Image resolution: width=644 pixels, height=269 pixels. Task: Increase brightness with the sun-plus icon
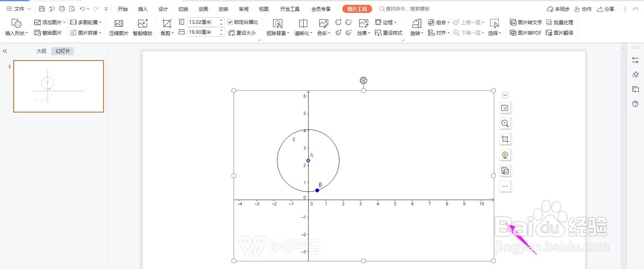pos(338,33)
